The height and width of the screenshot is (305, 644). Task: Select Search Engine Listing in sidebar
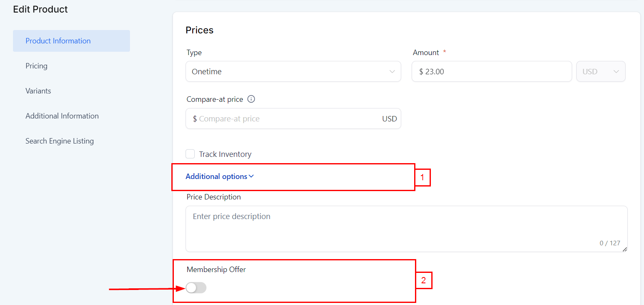pos(59,141)
